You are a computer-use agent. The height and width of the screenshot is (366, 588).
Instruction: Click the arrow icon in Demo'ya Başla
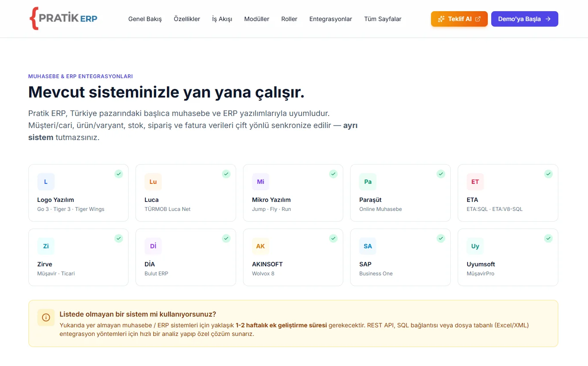click(x=548, y=19)
